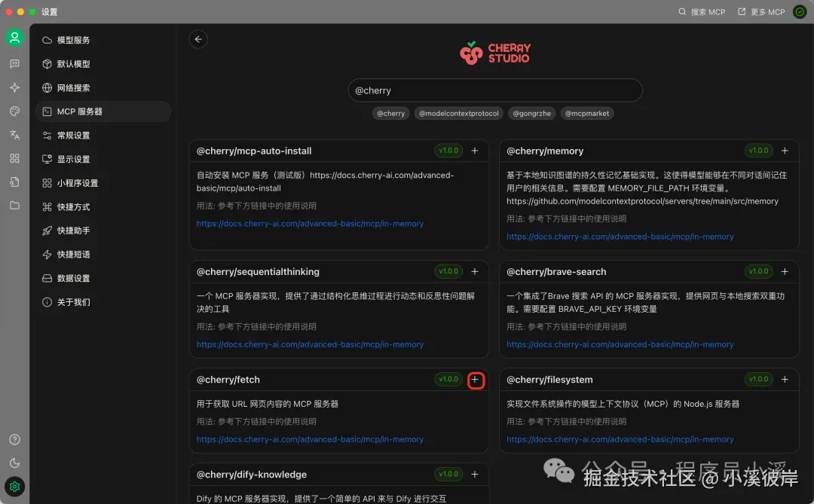This screenshot has height=504, width=814.
Task: Add the @cherry/dify-knowledge server
Action: (475, 475)
